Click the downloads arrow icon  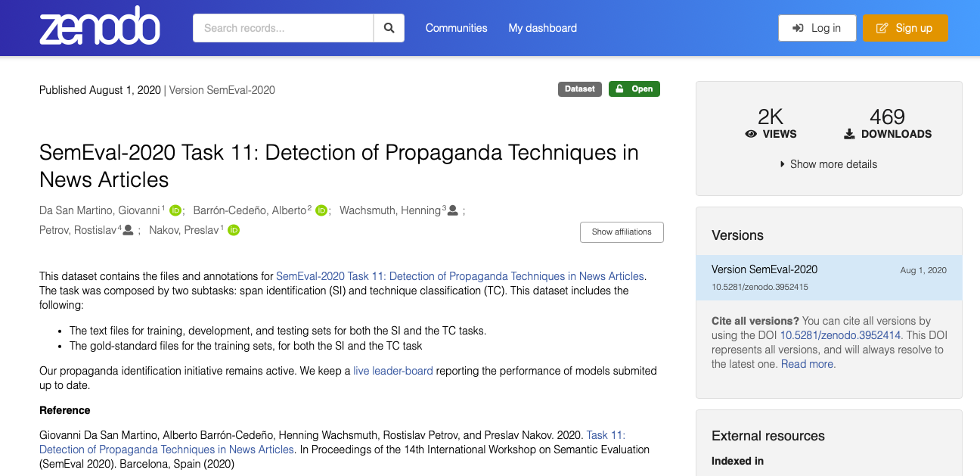tap(849, 134)
